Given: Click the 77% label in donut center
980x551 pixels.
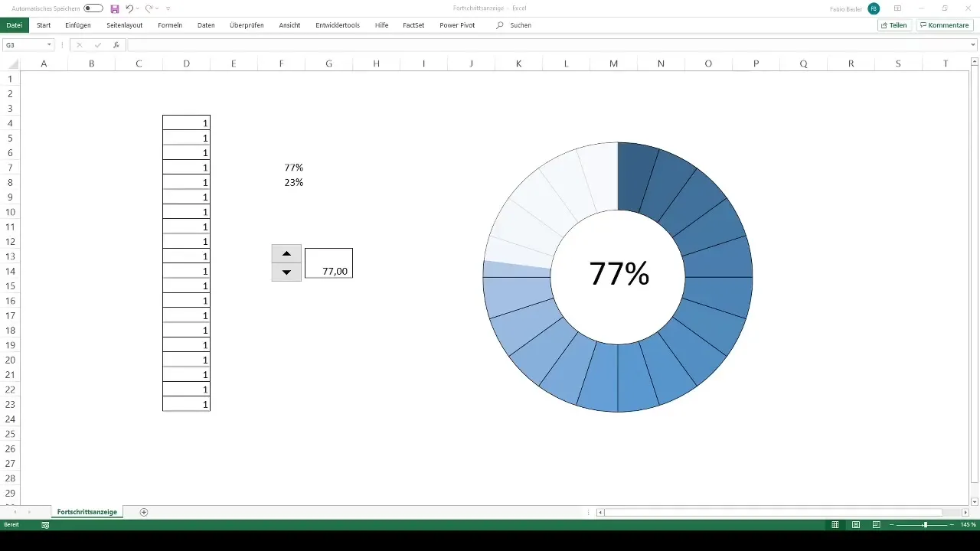Looking at the screenshot, I should pyautogui.click(x=619, y=274).
